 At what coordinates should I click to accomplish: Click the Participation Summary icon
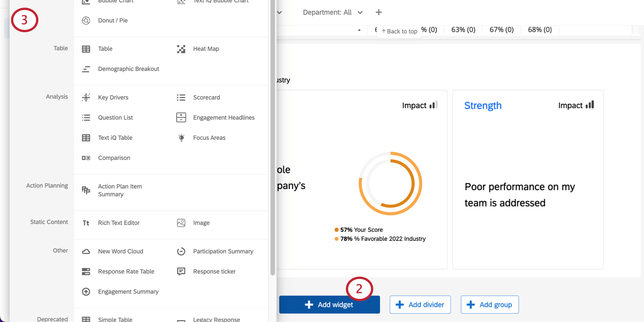181,251
